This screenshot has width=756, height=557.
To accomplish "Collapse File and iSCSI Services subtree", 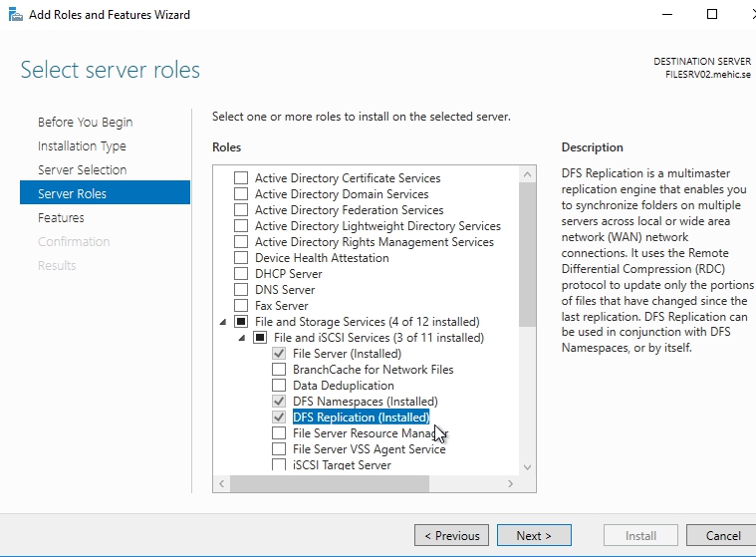I will point(240,338).
